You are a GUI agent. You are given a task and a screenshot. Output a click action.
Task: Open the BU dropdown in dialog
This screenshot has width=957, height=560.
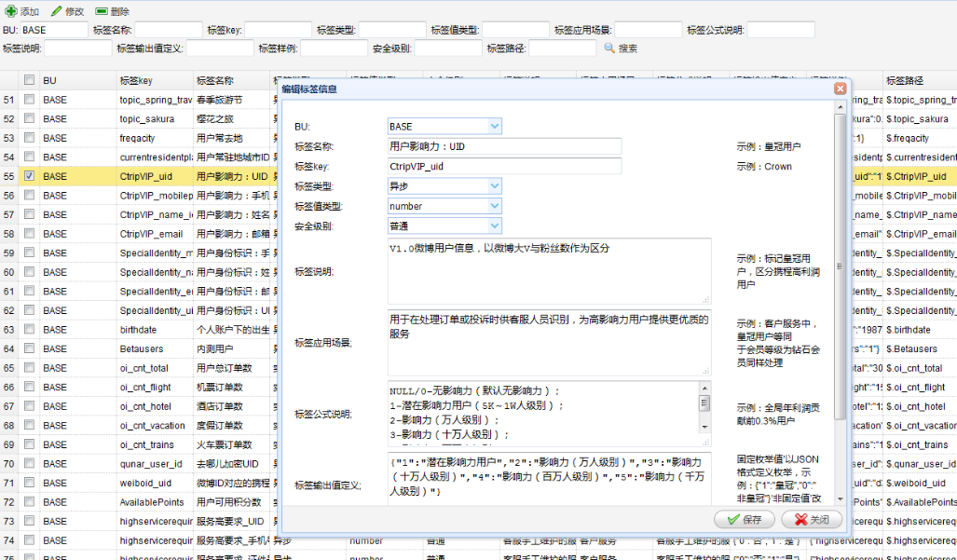(495, 127)
